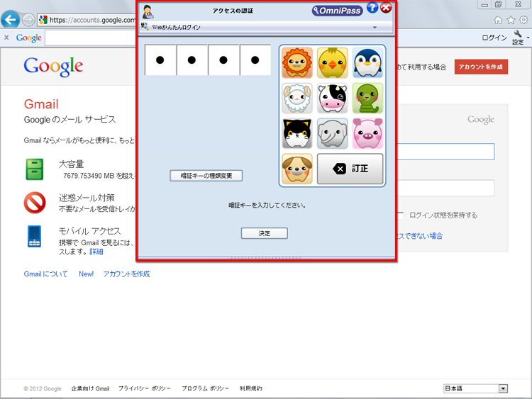Select the sheep animal key
This screenshot has width=532, height=399.
click(x=297, y=99)
